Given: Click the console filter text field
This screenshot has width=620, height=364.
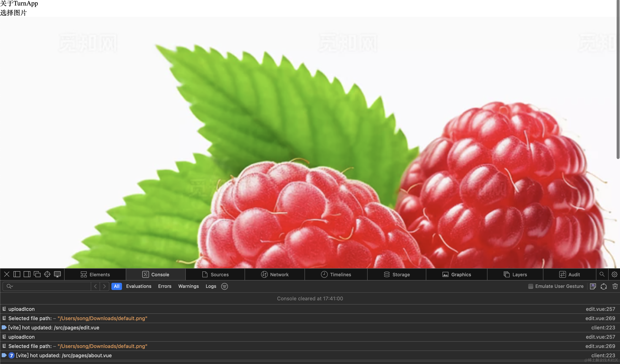Looking at the screenshot, I should (x=52, y=286).
